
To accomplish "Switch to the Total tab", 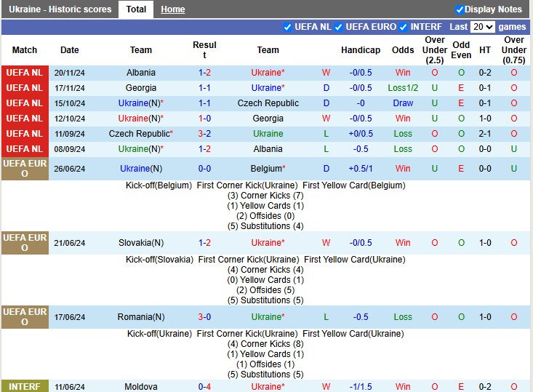I will tap(136, 9).
